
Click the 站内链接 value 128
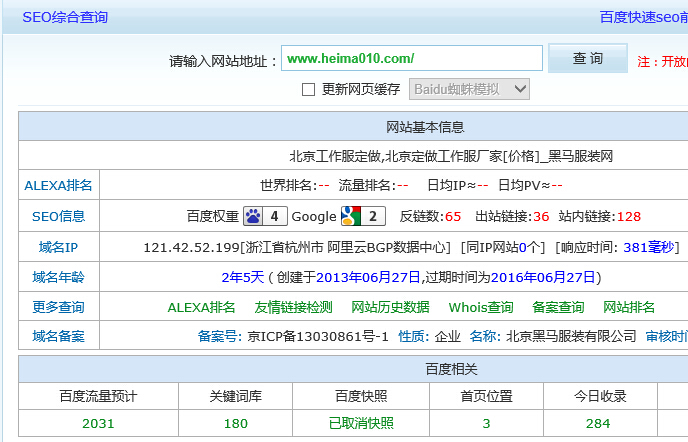click(629, 216)
